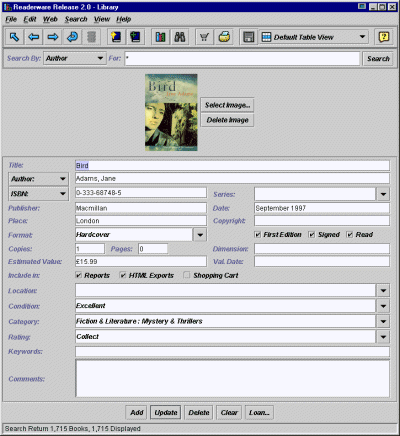Screen dimensions: 400x436
Task: Click into the Keywords input field
Action: point(232,351)
